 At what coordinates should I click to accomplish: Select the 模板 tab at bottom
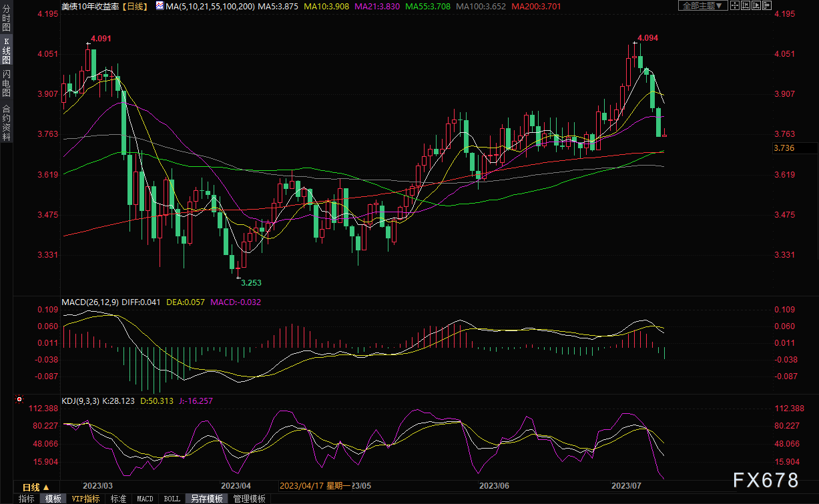click(x=53, y=499)
